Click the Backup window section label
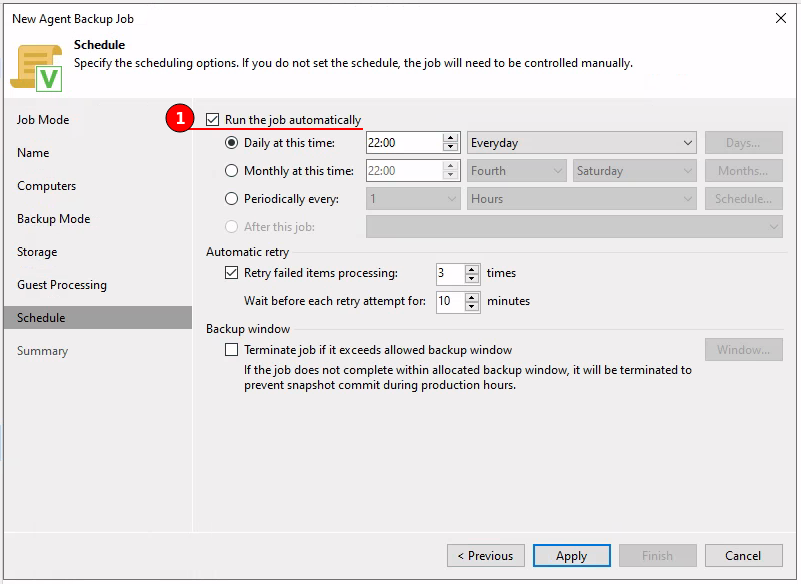The image size is (801, 584). pyautogui.click(x=248, y=329)
